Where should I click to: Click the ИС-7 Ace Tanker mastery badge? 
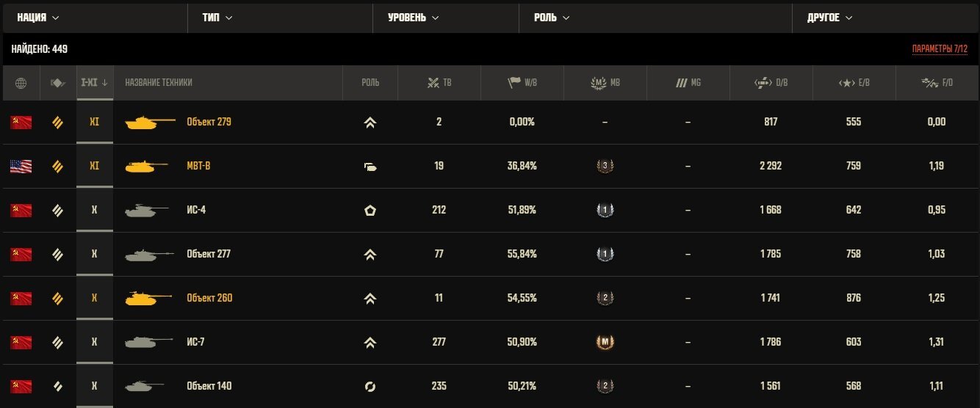click(x=605, y=342)
